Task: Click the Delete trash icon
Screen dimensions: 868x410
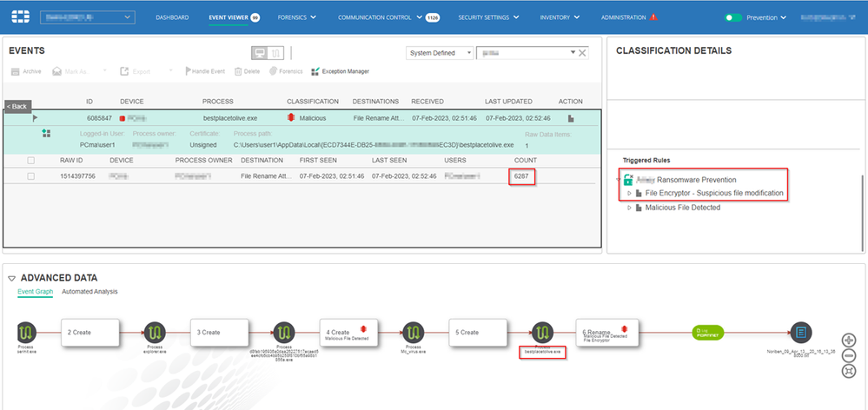Action: click(238, 71)
